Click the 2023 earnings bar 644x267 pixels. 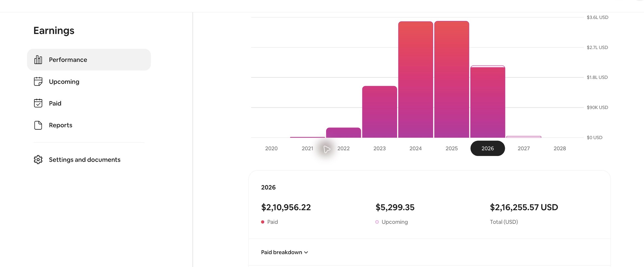[380, 112]
